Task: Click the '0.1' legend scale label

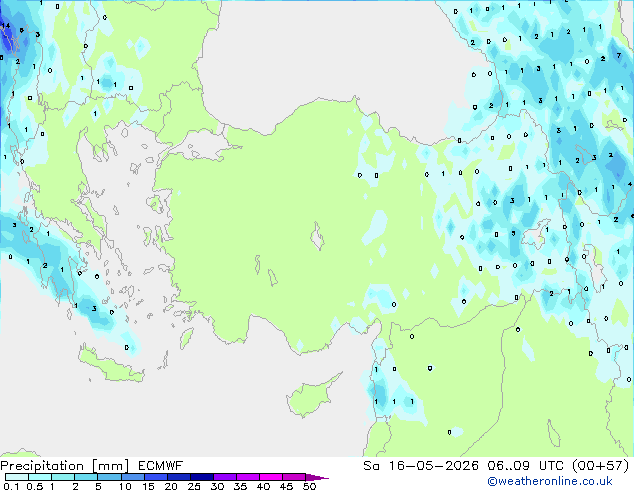Action: [11, 486]
